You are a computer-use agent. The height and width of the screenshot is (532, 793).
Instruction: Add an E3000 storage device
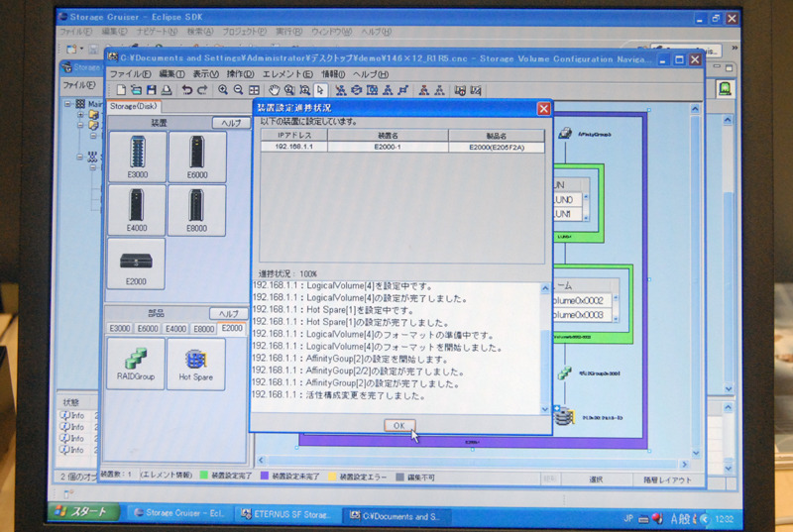(x=137, y=157)
